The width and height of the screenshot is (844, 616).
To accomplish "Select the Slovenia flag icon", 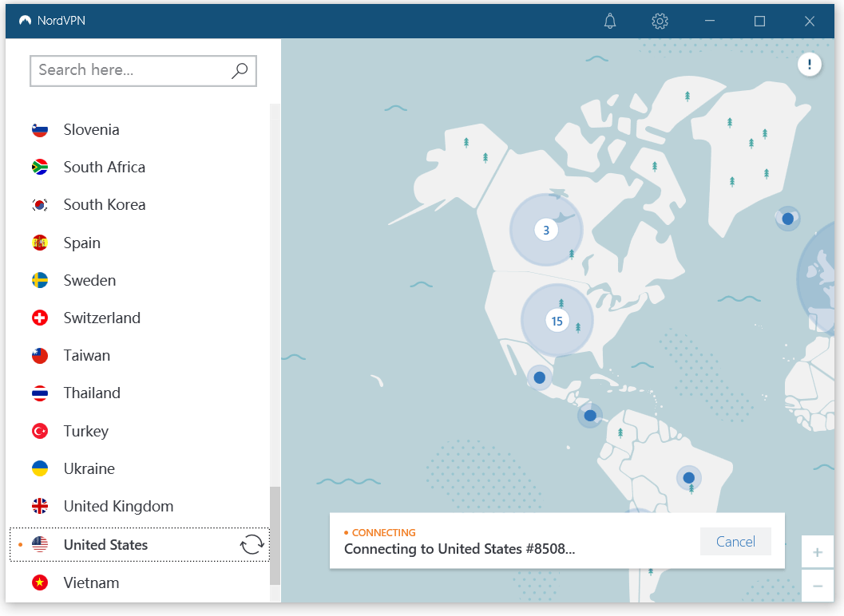I will 40,129.
